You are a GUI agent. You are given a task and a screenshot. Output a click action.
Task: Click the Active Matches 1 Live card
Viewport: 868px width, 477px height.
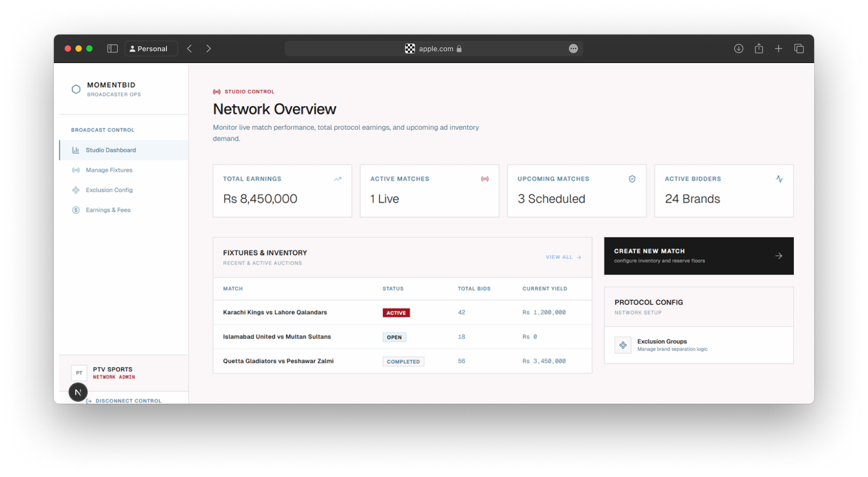click(429, 191)
